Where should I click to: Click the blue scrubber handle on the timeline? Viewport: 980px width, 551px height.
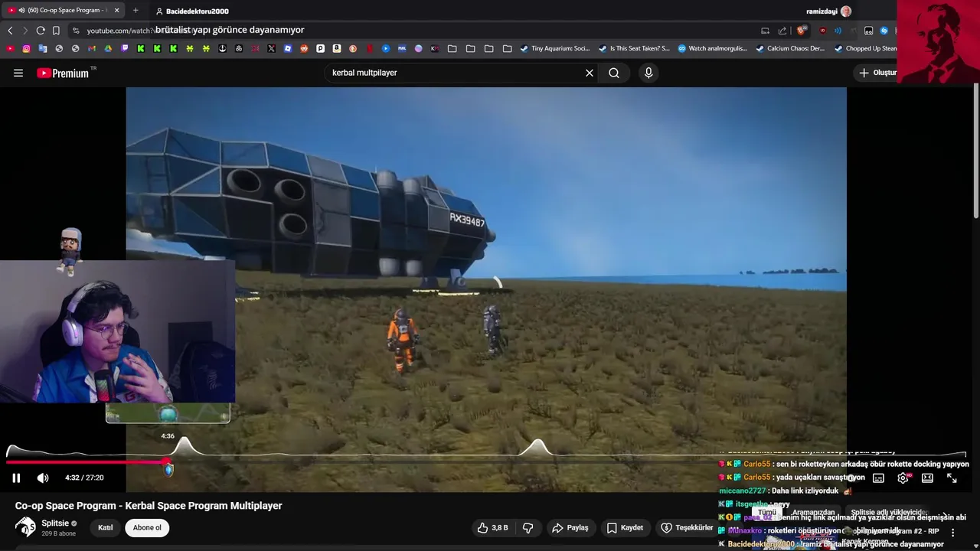click(x=168, y=468)
